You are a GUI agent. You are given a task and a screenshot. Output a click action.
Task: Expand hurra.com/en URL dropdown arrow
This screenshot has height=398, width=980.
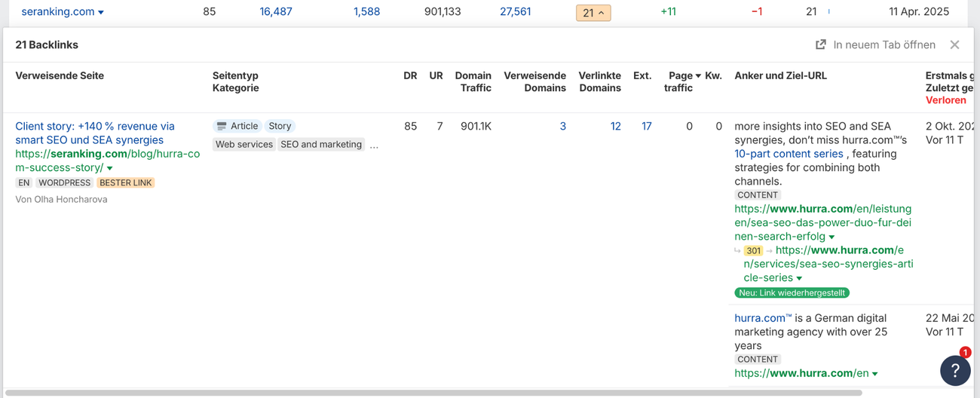[x=874, y=374]
